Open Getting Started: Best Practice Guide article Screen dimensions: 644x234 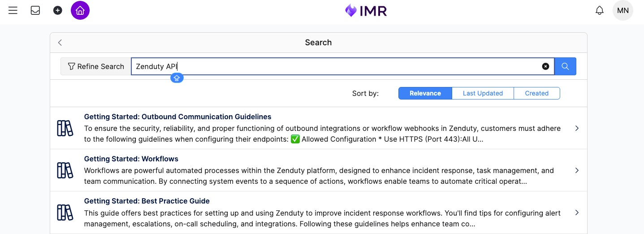tap(147, 201)
